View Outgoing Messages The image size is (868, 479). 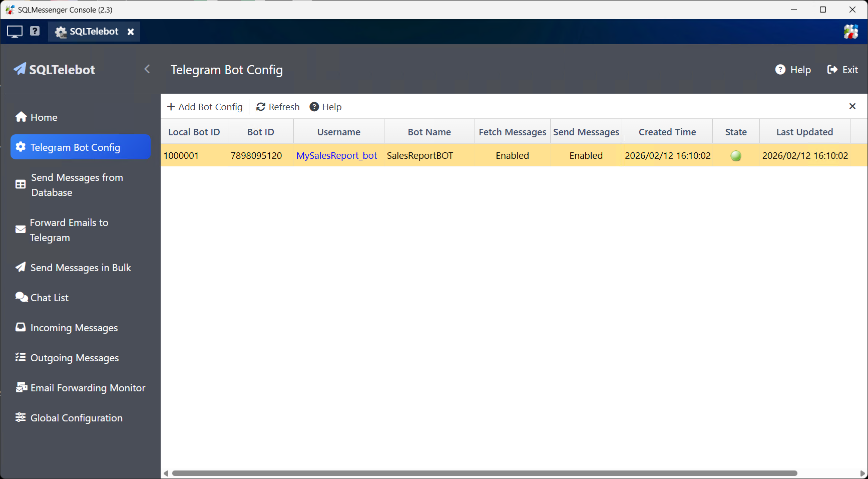74,357
